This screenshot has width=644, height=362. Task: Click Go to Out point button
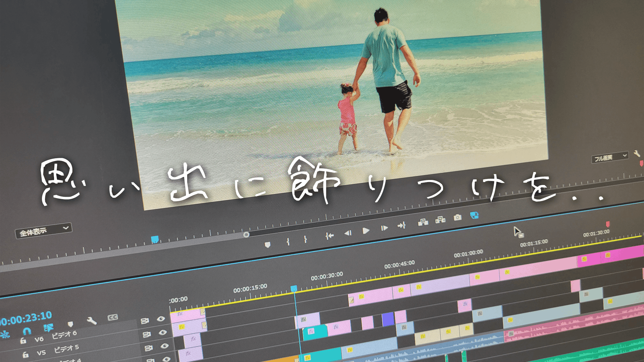[401, 226]
